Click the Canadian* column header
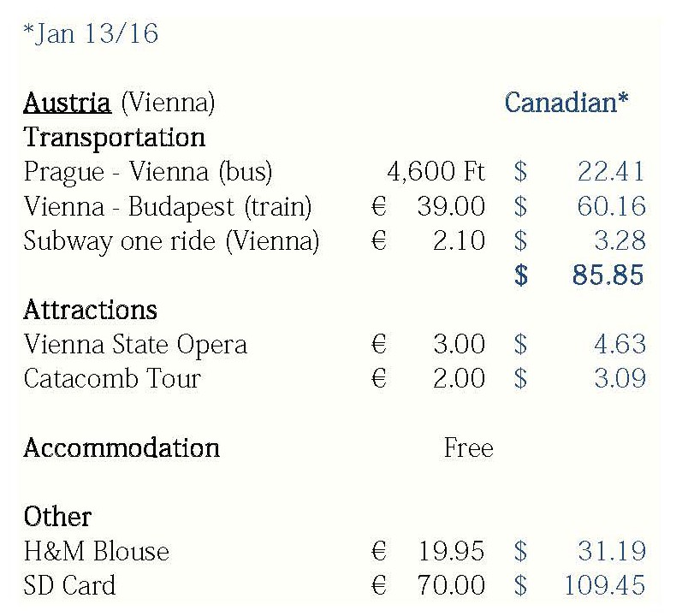The width and height of the screenshot is (682, 616). tap(566, 104)
